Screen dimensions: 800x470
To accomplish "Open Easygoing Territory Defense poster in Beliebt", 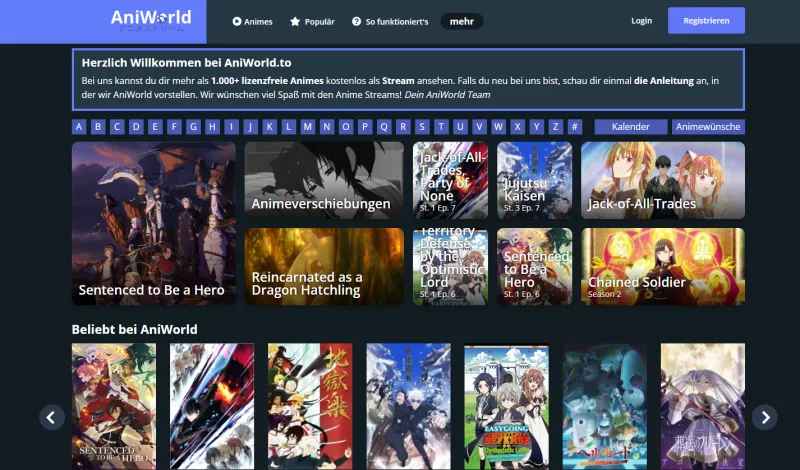I will pos(507,406).
